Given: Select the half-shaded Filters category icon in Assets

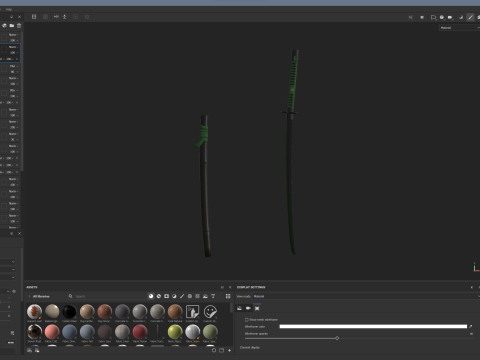Looking at the screenshot, I should point(174,296).
